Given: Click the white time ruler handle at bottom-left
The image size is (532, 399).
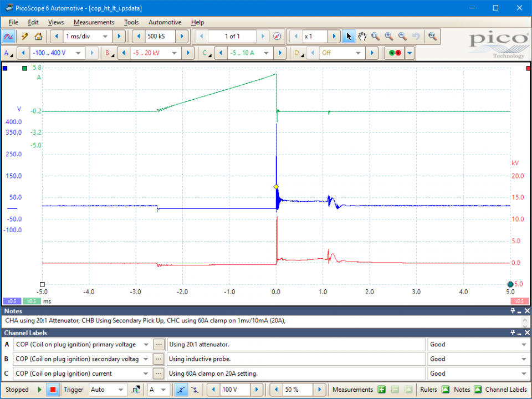Looking at the screenshot, I should point(43,284).
